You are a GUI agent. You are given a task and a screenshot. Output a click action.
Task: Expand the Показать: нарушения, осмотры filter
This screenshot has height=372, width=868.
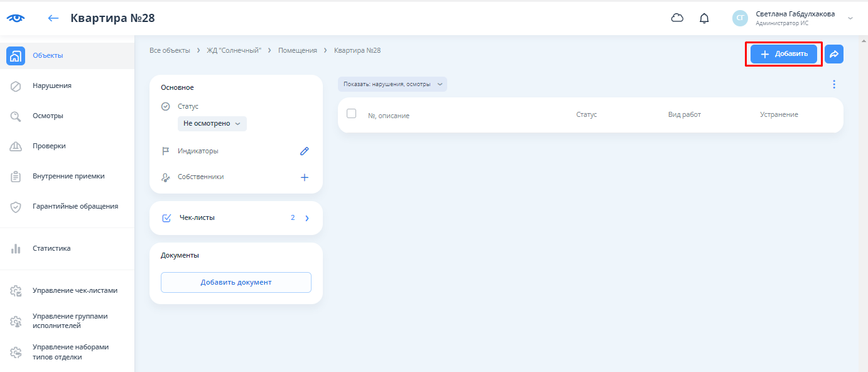tap(393, 84)
